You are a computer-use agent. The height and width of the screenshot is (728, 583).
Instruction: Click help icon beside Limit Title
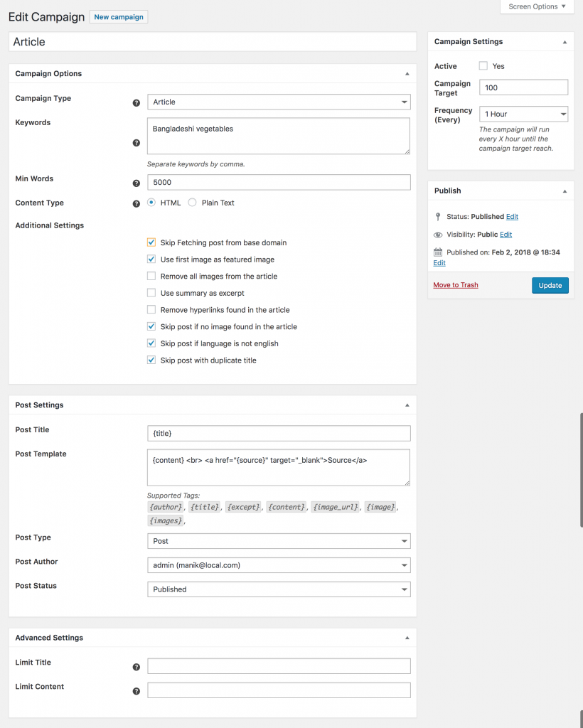pyautogui.click(x=136, y=667)
